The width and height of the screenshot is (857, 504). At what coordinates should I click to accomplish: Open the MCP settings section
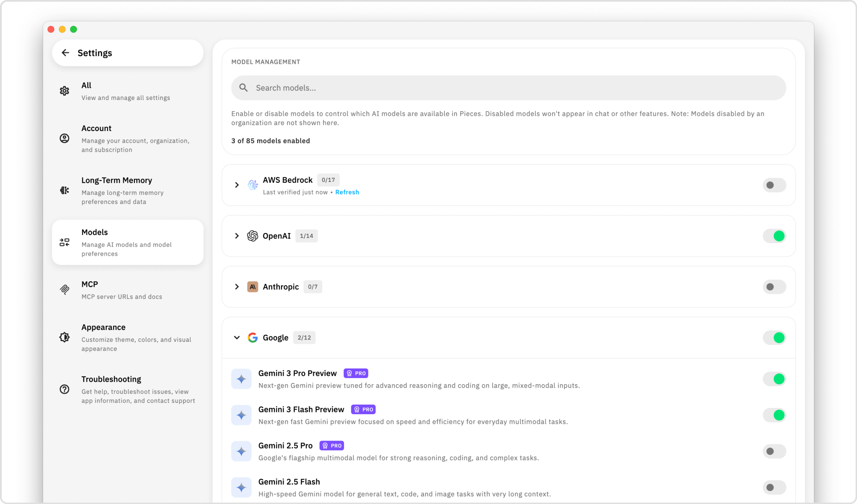89,284
